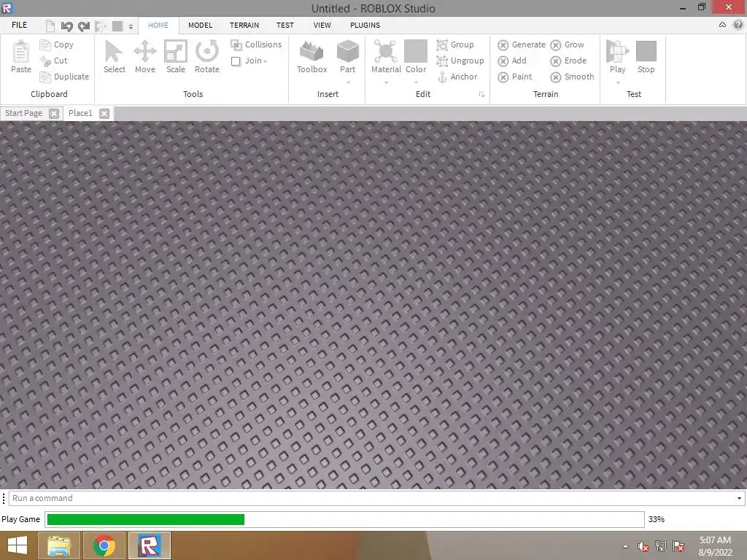Expand the Join dropdown arrow
The height and width of the screenshot is (560, 747).
pyautogui.click(x=266, y=61)
